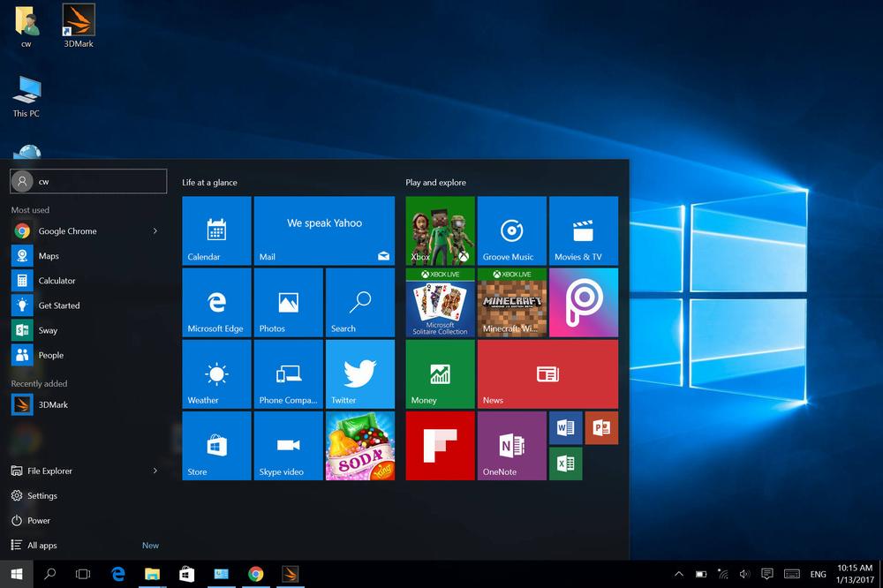Select Calculator from Most used
Viewport: 883px width, 588px height.
coord(57,281)
